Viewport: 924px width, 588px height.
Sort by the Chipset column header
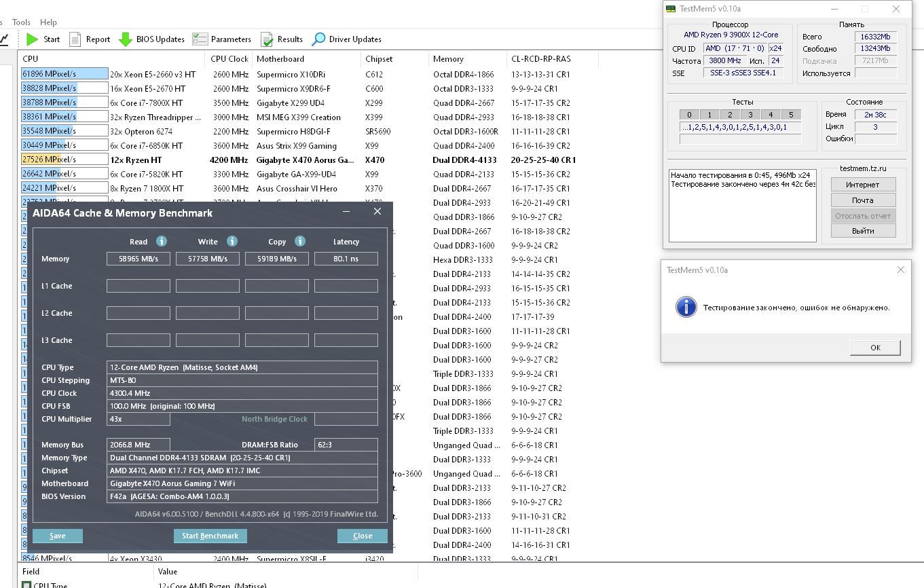395,59
